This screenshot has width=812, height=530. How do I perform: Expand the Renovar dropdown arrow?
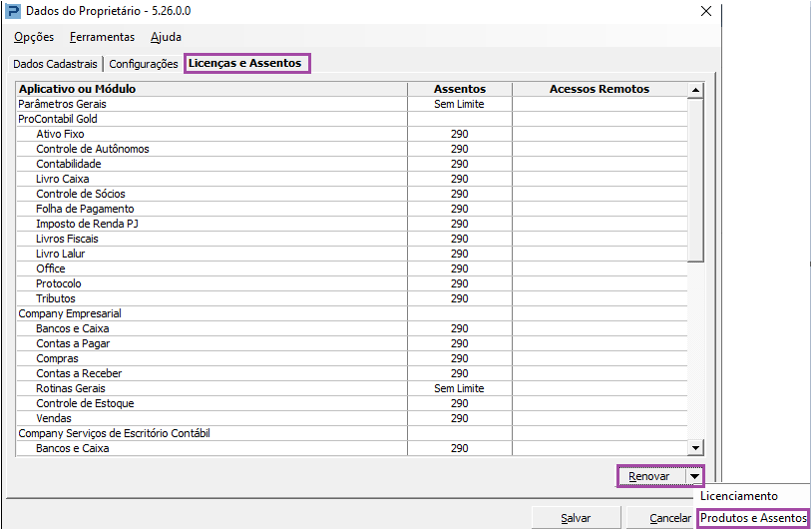click(694, 476)
